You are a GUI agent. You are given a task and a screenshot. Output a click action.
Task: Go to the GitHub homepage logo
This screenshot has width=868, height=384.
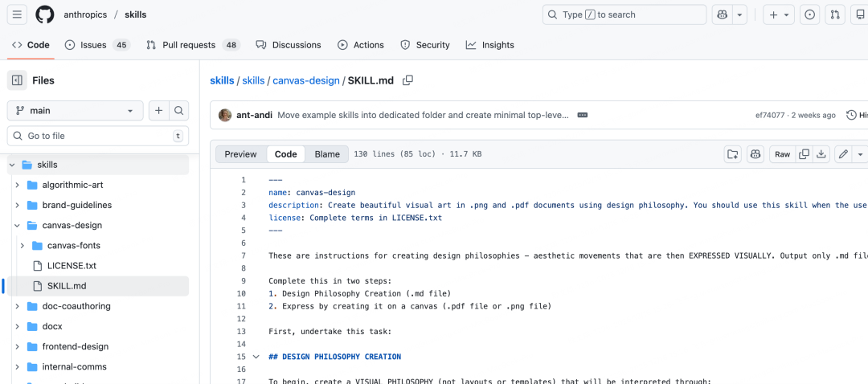coord(45,14)
